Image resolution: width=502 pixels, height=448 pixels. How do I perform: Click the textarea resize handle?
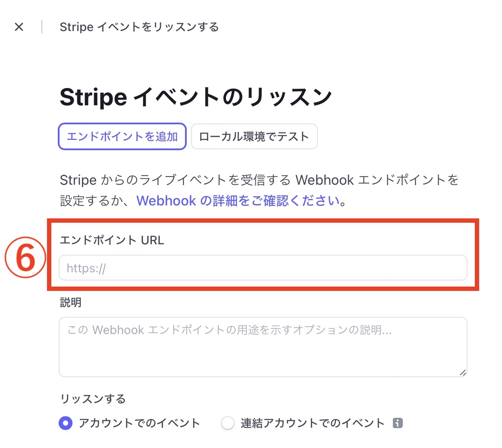click(x=463, y=373)
